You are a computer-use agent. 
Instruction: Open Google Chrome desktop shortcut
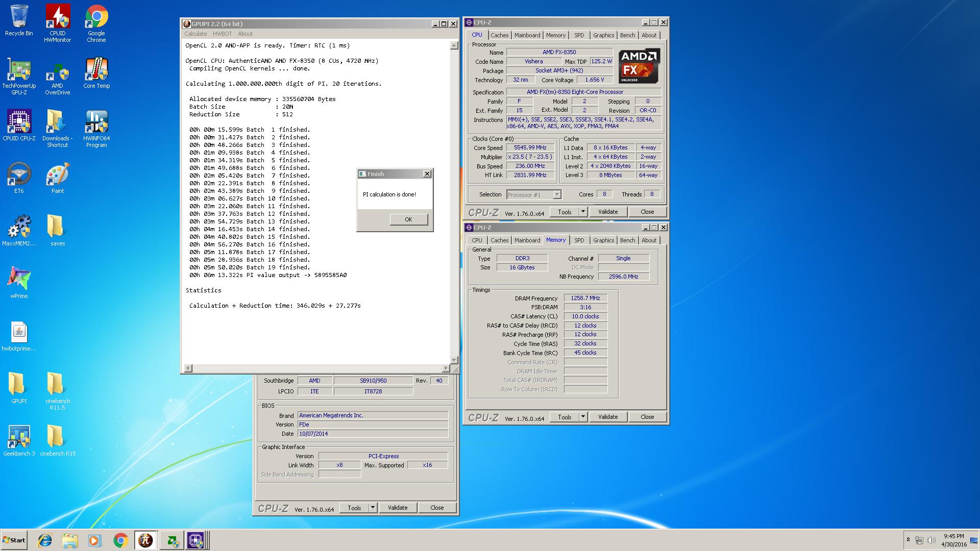[x=96, y=23]
